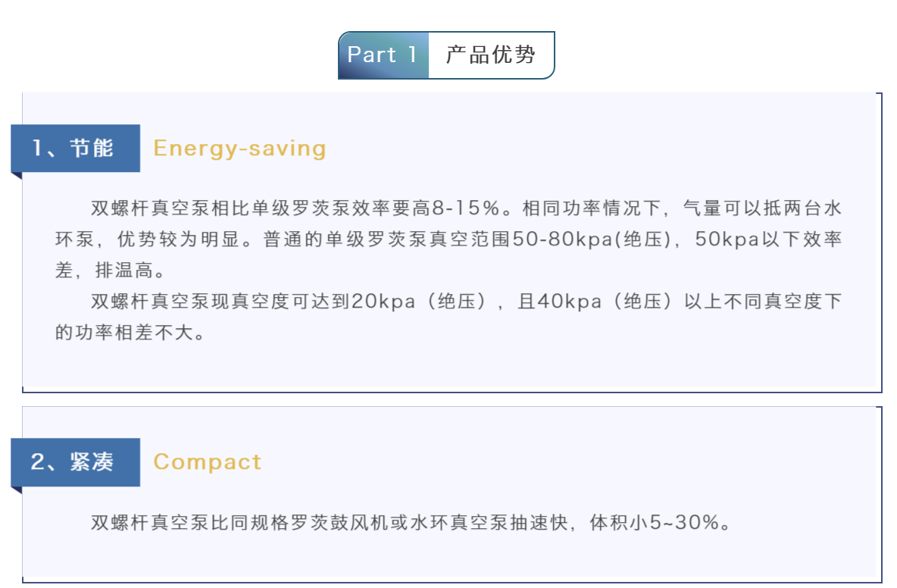Click the Compact gold heading
897x588 pixels.
tap(207, 462)
